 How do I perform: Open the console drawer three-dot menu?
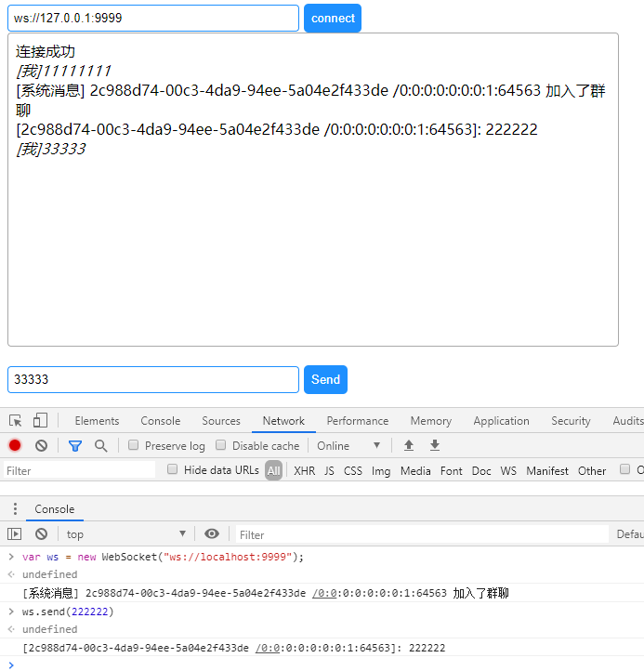point(16,508)
